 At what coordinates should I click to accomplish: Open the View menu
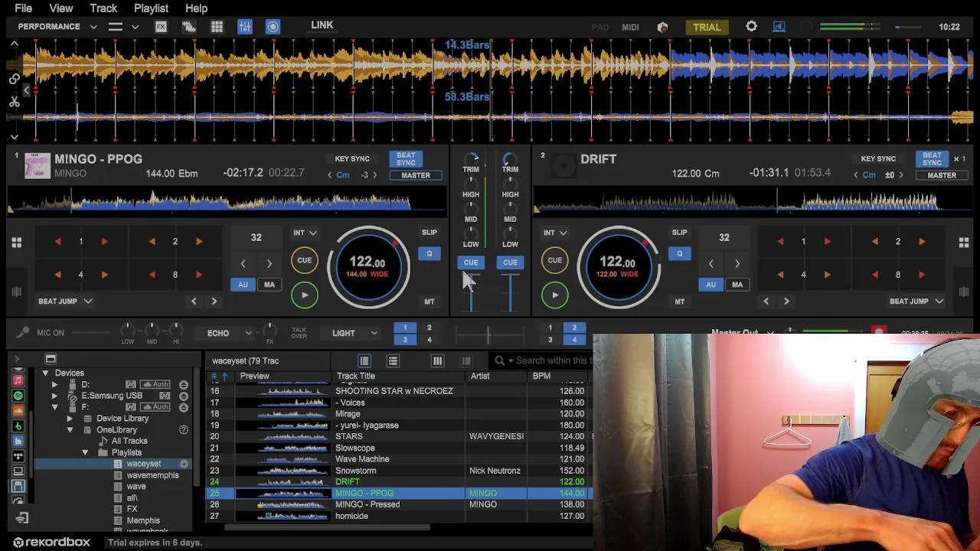(61, 8)
